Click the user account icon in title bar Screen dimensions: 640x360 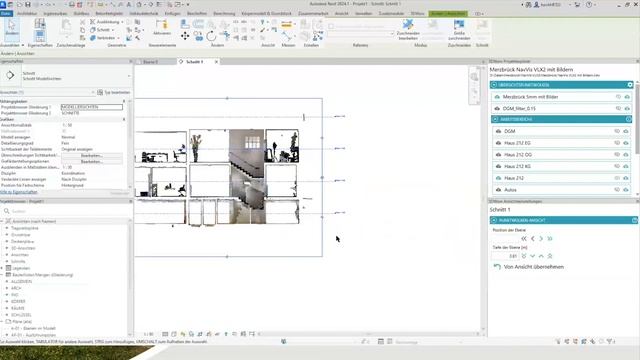tap(537, 4)
